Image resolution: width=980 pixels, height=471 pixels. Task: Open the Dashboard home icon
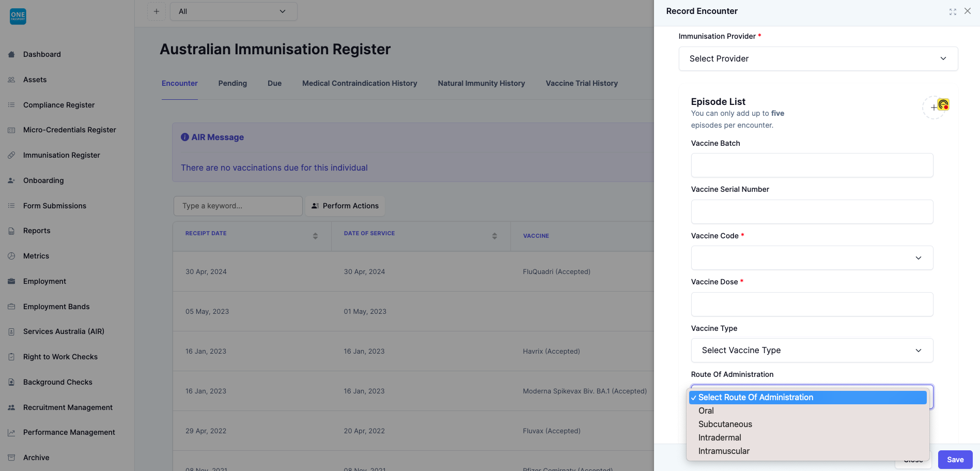[x=11, y=54]
